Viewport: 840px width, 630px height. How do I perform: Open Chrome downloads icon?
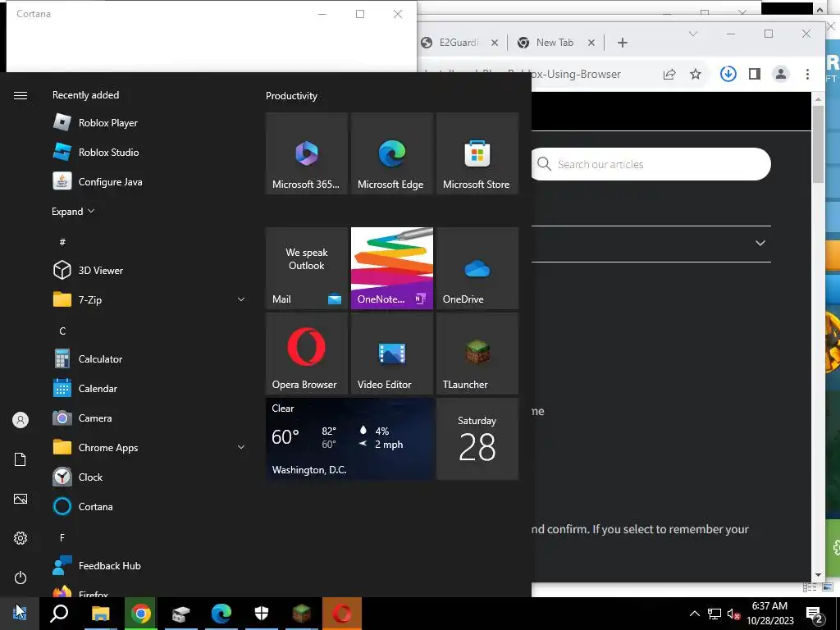click(728, 74)
